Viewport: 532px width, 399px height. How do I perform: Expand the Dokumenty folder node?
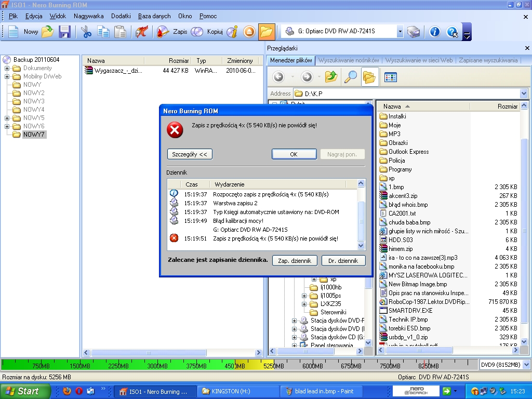(7, 68)
